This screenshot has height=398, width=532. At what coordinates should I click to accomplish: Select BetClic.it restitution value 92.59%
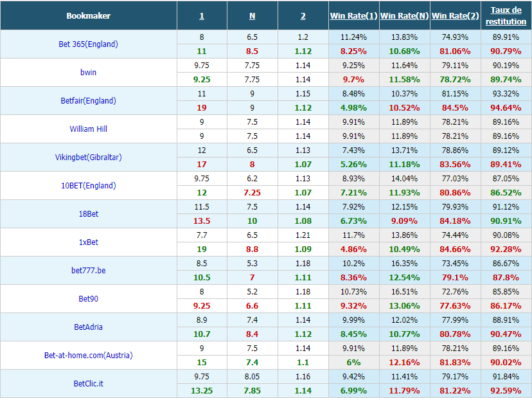(x=506, y=391)
